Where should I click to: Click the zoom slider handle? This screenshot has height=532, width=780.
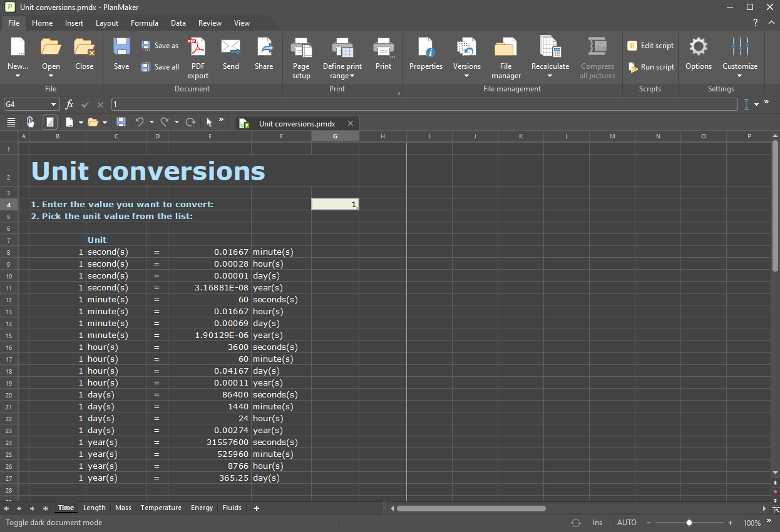[689, 523]
